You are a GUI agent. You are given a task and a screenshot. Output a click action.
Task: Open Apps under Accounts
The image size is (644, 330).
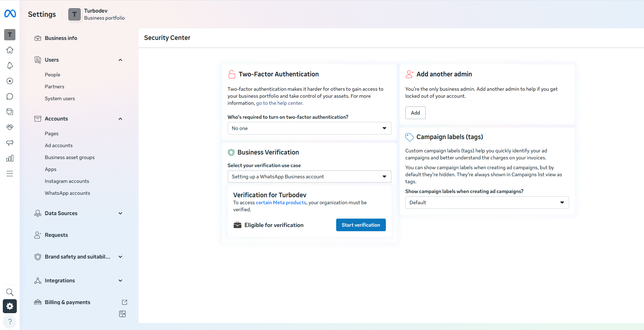[50, 169]
